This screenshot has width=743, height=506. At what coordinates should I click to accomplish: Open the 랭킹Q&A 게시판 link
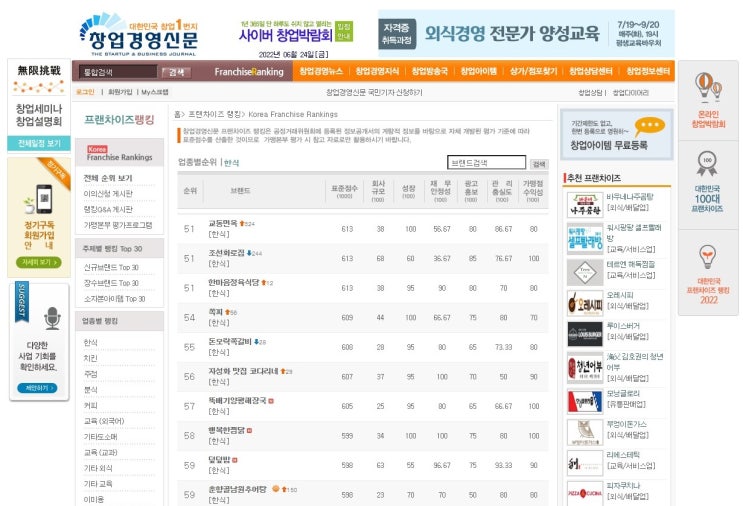108,209
